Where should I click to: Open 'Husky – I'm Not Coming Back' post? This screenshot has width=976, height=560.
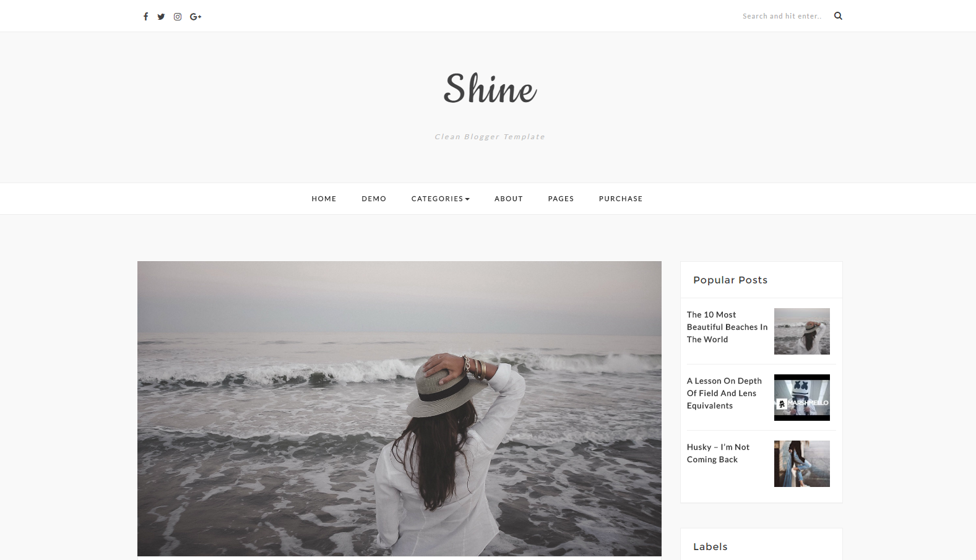tap(718, 453)
